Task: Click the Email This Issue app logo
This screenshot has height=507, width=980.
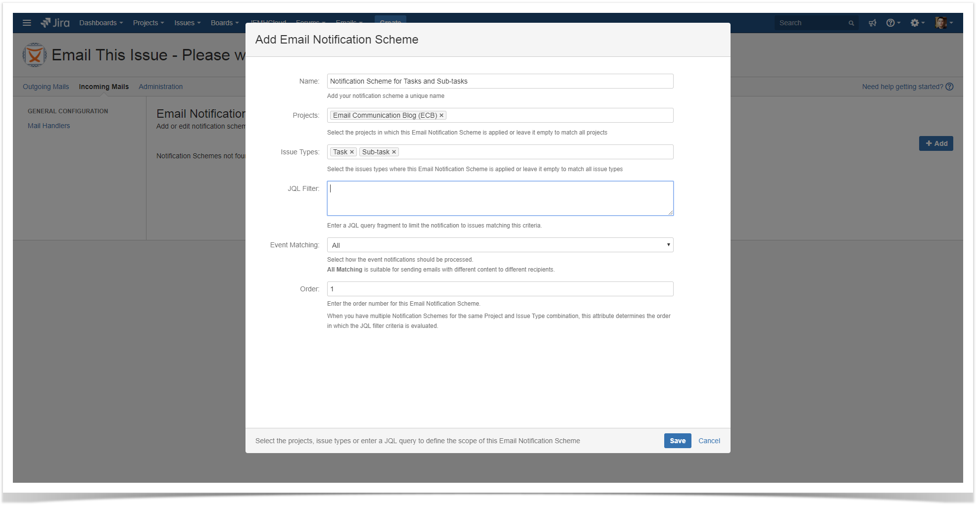Action: point(35,55)
